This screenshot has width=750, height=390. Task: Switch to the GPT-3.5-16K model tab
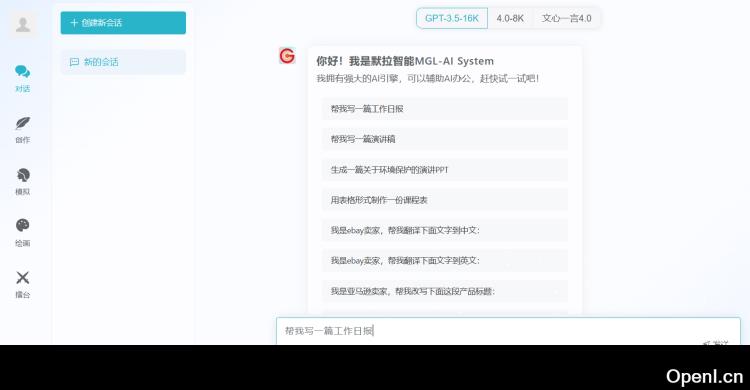point(452,18)
